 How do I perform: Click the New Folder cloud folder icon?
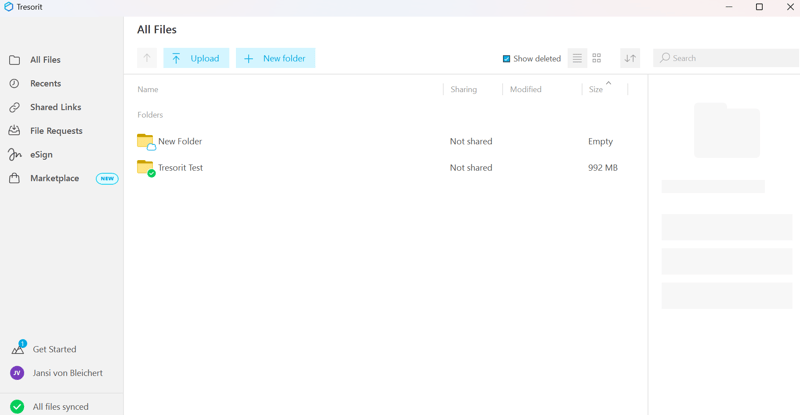[146, 141]
